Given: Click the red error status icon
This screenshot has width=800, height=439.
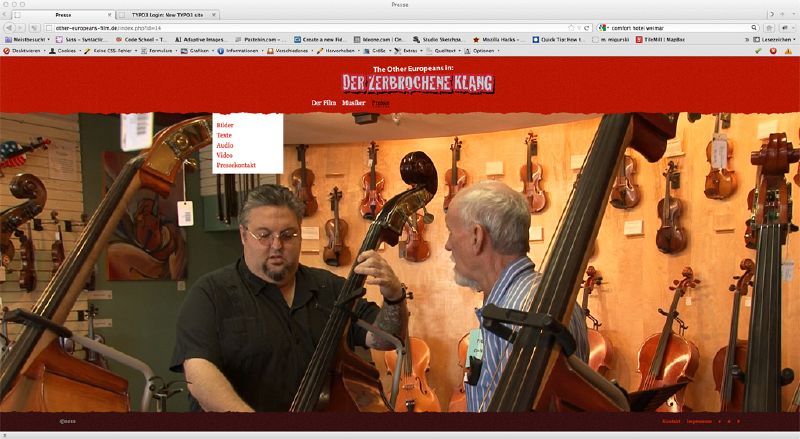Looking at the screenshot, I should 773,51.
